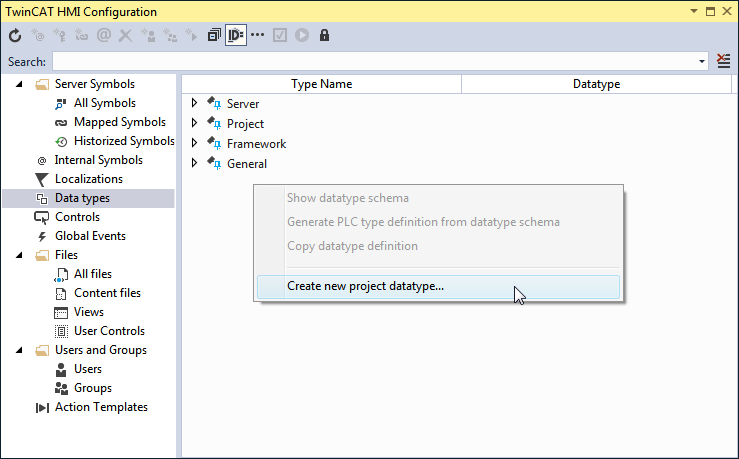The height and width of the screenshot is (459, 739).
Task: Open Users tree item
Action: (88, 369)
